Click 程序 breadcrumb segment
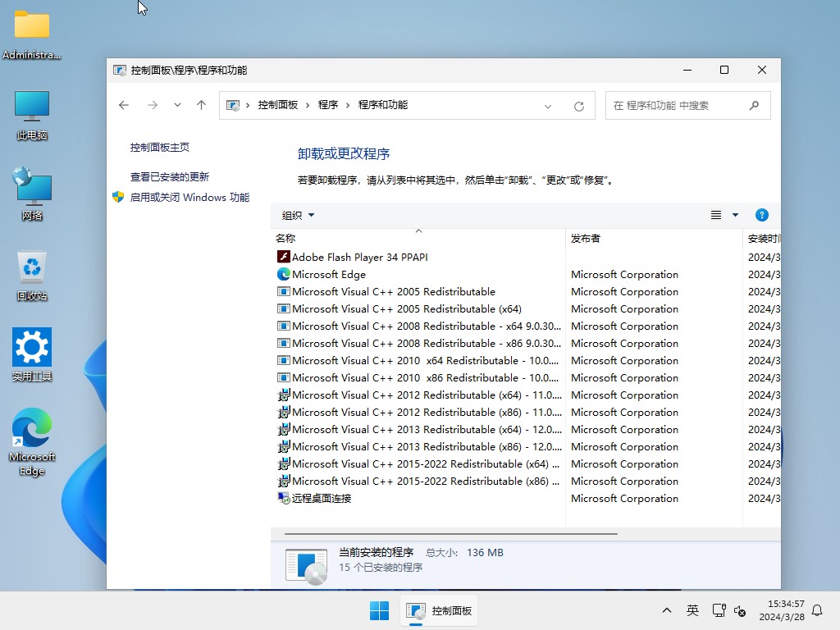Viewport: 840px width, 630px height. tap(328, 105)
